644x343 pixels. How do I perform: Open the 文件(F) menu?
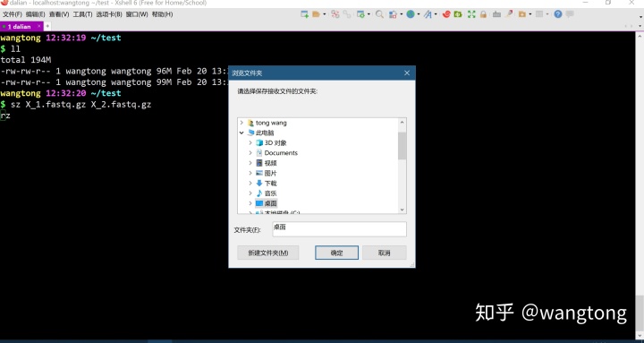[x=13, y=14]
